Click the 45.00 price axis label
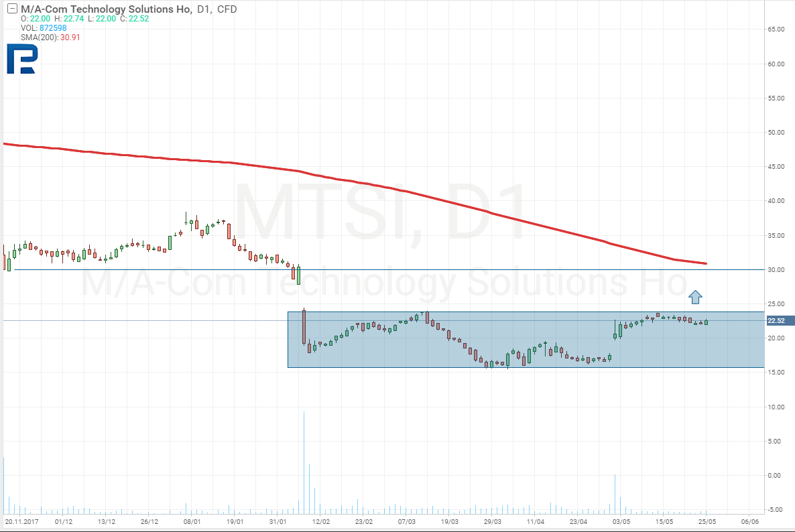795x532 pixels. [x=776, y=167]
